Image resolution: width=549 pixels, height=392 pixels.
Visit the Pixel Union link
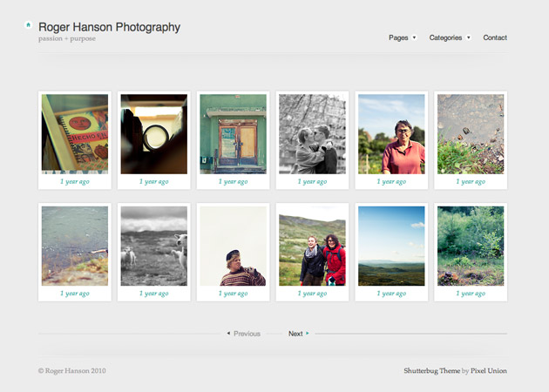(x=489, y=371)
